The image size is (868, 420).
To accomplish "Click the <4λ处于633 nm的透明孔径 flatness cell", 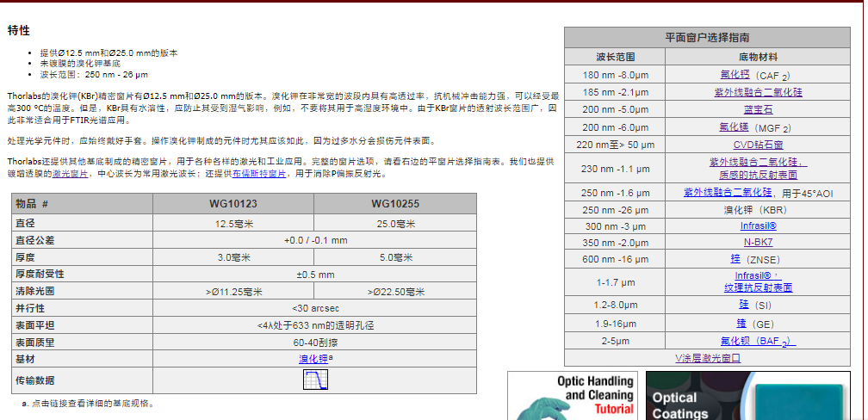I will [x=314, y=325].
